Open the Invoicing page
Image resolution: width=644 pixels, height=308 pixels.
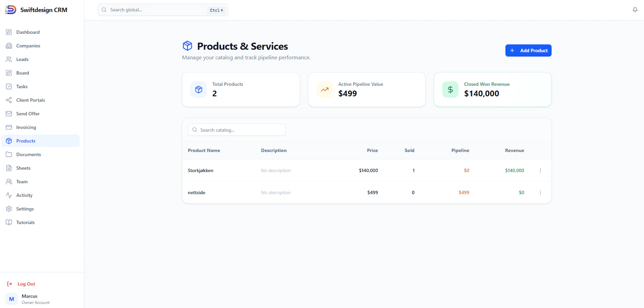click(x=41, y=127)
